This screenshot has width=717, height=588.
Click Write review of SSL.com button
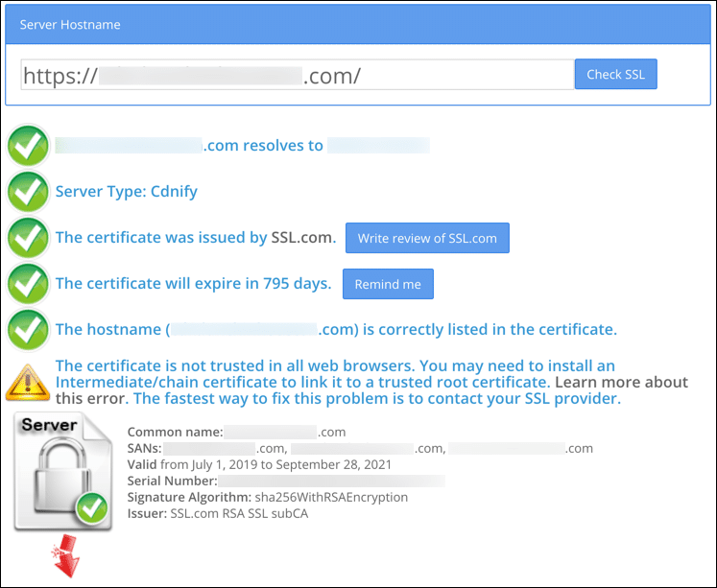[x=427, y=238]
